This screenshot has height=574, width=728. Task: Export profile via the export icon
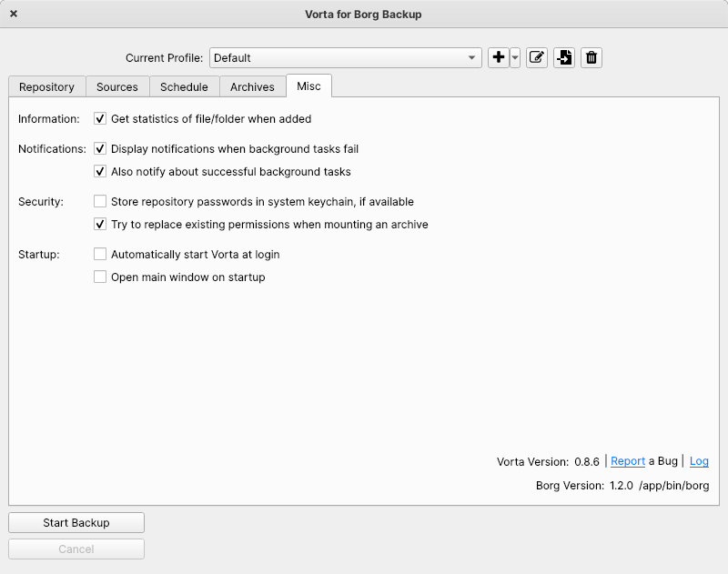pyautogui.click(x=564, y=57)
